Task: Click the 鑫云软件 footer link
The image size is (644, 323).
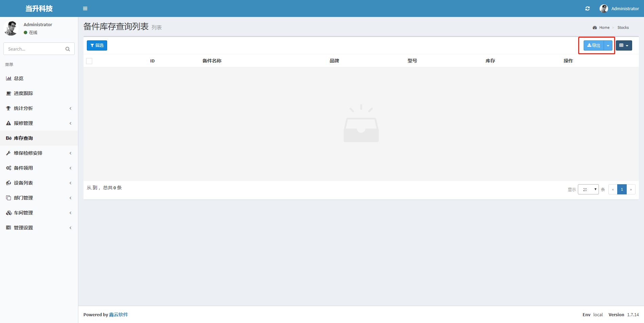Action: point(118,315)
